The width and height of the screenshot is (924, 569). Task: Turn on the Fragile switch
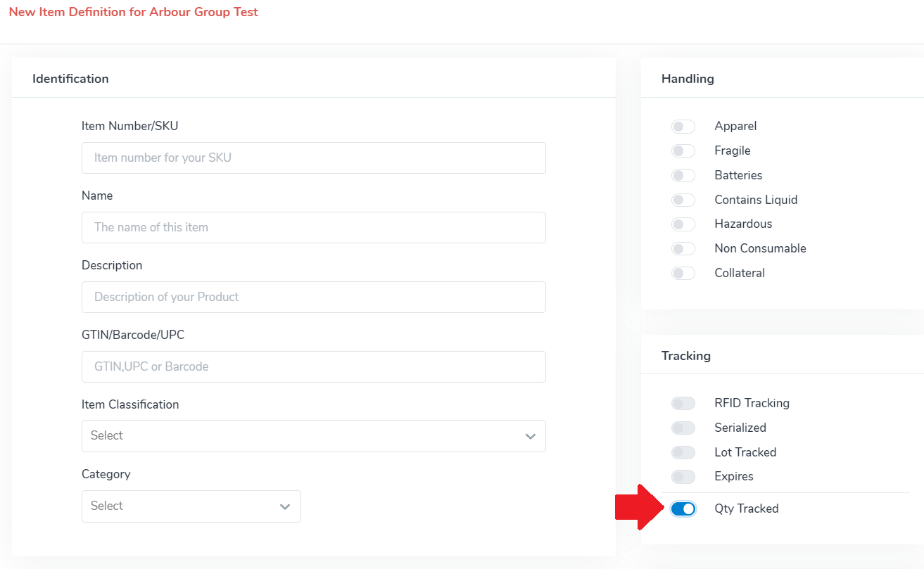pos(683,151)
